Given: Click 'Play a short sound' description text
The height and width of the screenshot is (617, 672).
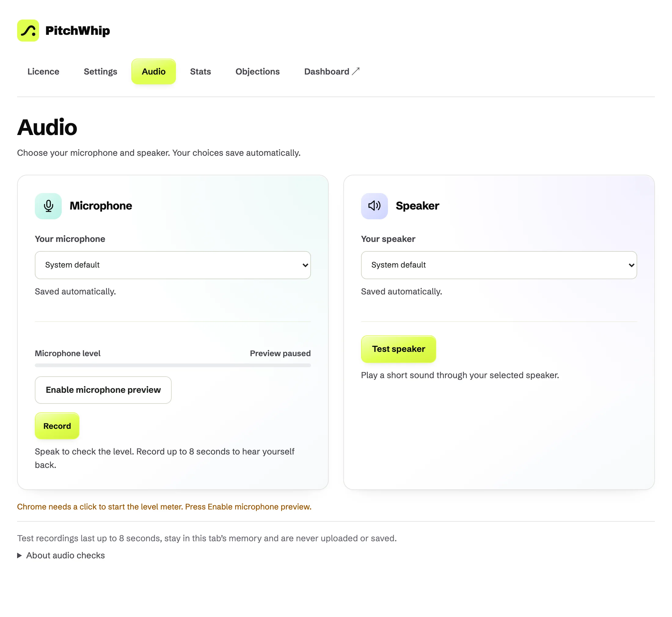Looking at the screenshot, I should [x=460, y=375].
